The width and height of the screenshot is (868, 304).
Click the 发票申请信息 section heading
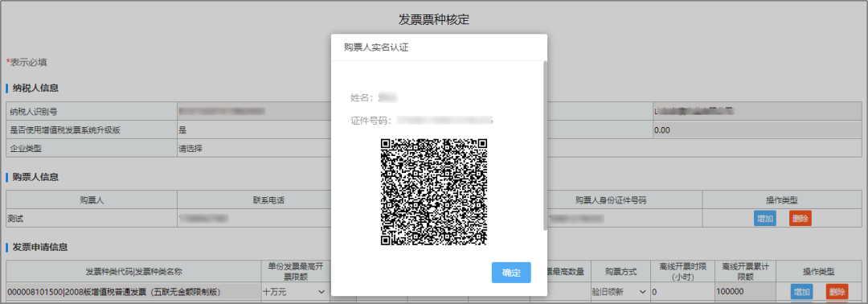tap(40, 247)
